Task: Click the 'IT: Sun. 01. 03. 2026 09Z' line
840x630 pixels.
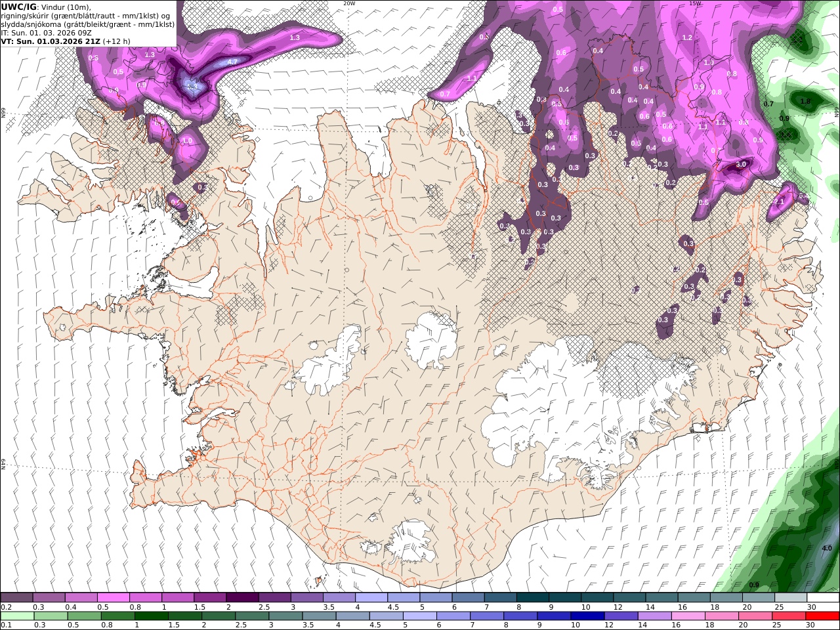Action: [46, 33]
